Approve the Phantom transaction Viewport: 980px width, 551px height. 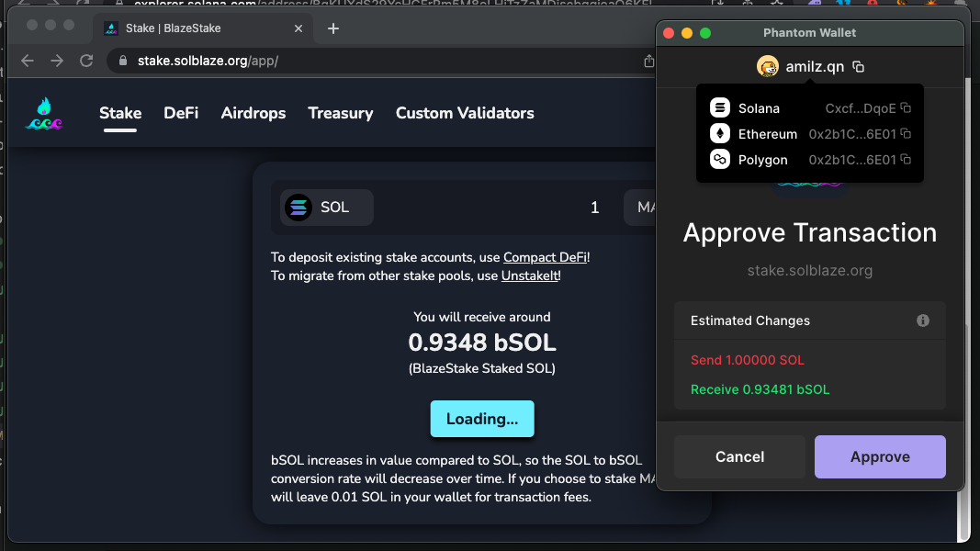tap(879, 456)
